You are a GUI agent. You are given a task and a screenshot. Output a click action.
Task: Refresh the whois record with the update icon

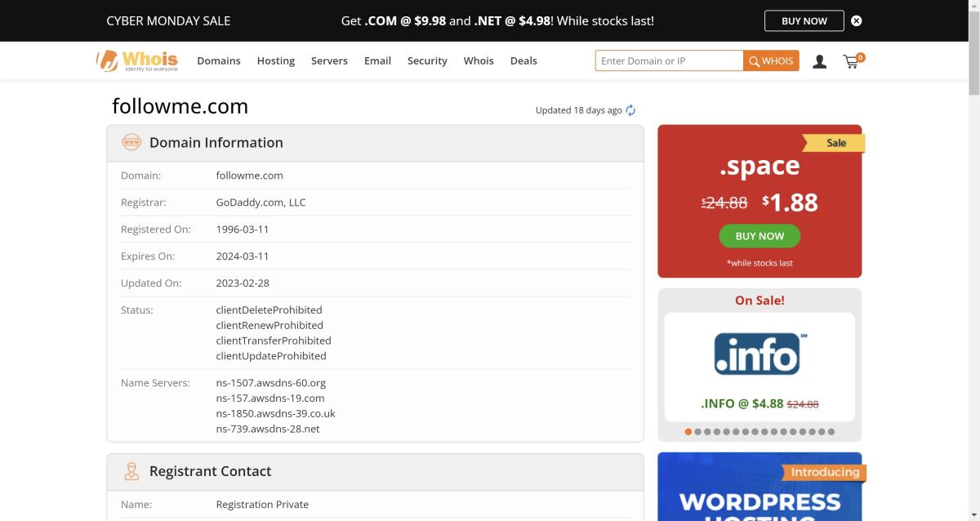pos(630,110)
